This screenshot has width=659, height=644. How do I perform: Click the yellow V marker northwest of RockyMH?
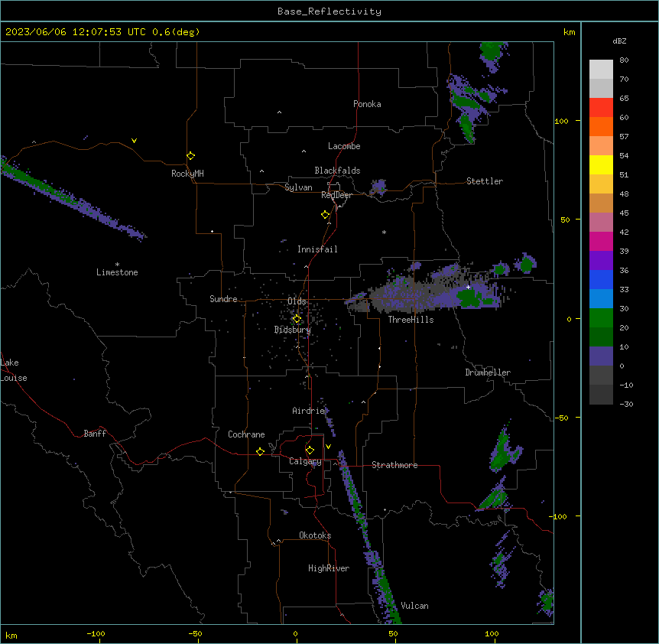134,141
